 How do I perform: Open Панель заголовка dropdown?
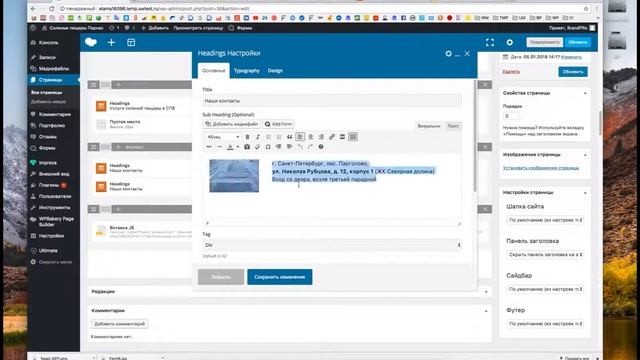pyautogui.click(x=545, y=254)
